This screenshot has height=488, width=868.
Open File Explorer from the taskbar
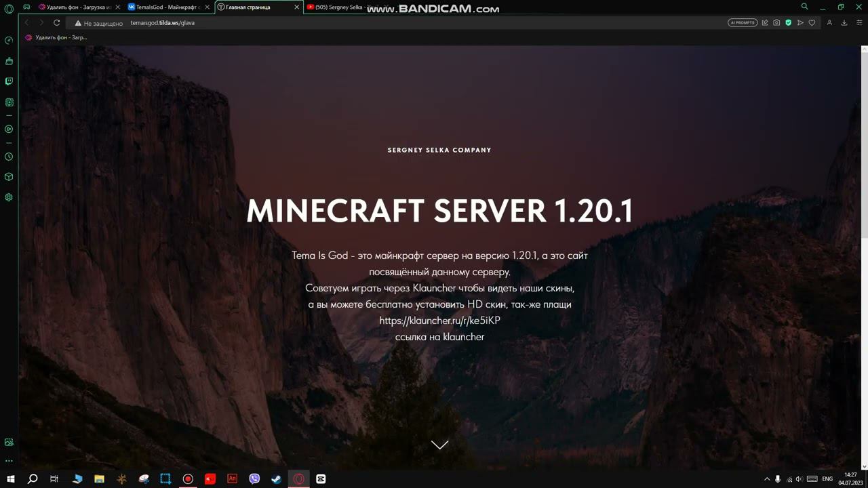click(x=99, y=479)
